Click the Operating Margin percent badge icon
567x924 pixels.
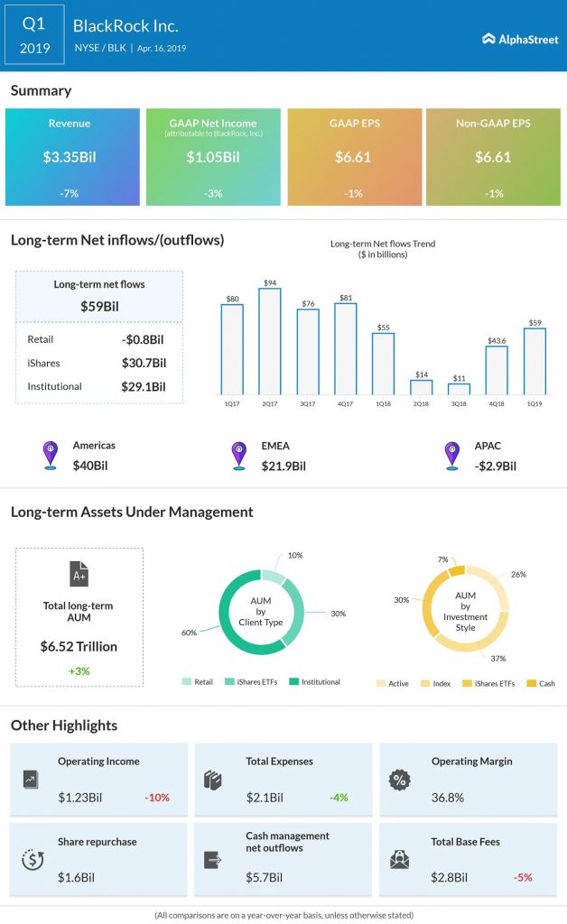[400, 781]
